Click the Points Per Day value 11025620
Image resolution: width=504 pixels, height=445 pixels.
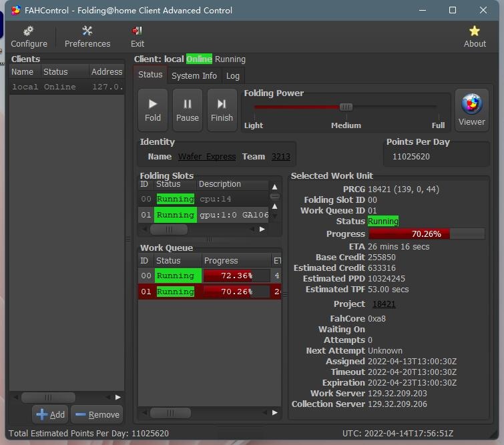(x=411, y=157)
